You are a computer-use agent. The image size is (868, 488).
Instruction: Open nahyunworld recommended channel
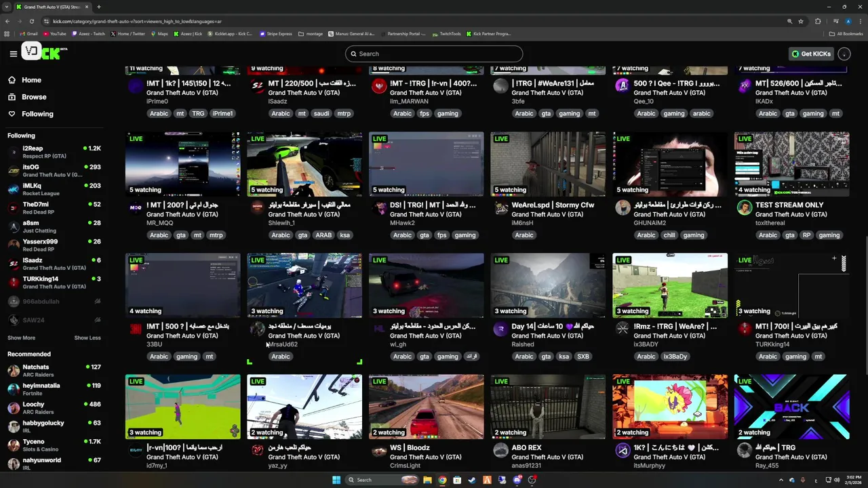[54, 464]
